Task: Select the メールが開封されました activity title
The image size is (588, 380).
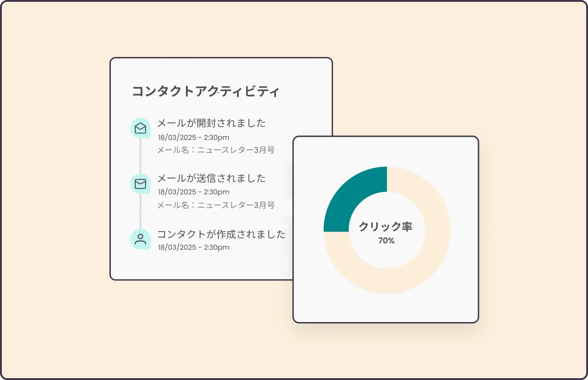Action: [x=211, y=123]
